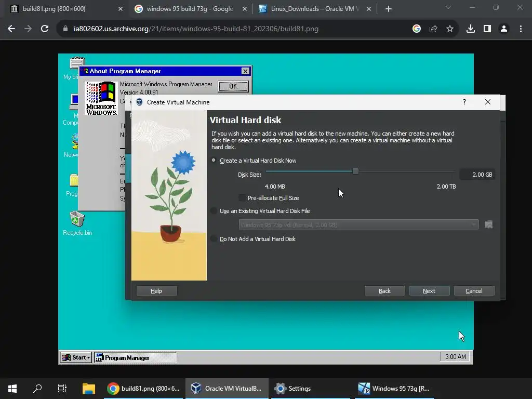Viewport: 532px width, 399px height.
Task: Click the padlock site info icon
Action: [65, 29]
